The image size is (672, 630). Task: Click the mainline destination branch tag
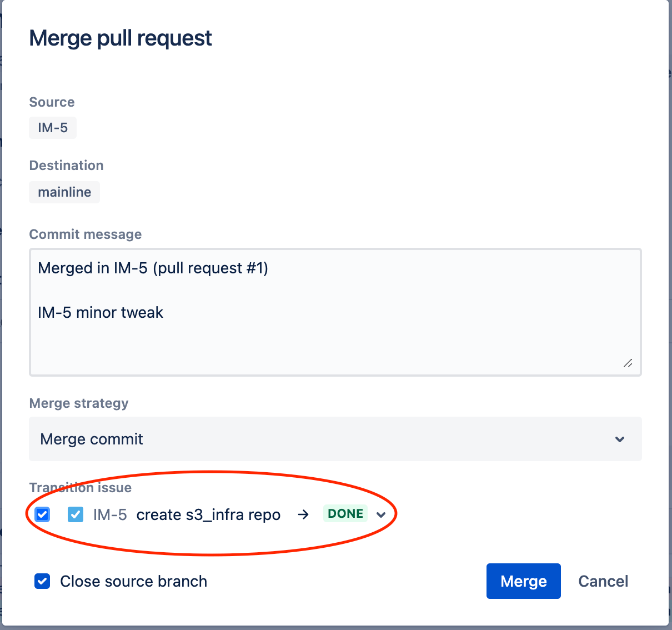[x=64, y=192]
